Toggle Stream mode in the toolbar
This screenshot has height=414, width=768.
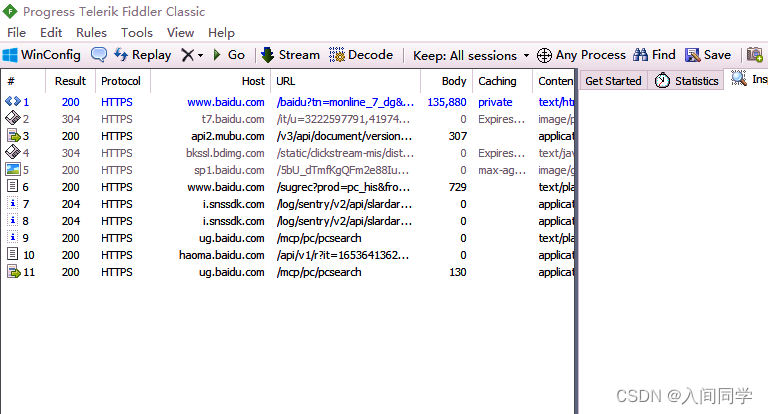tap(290, 55)
